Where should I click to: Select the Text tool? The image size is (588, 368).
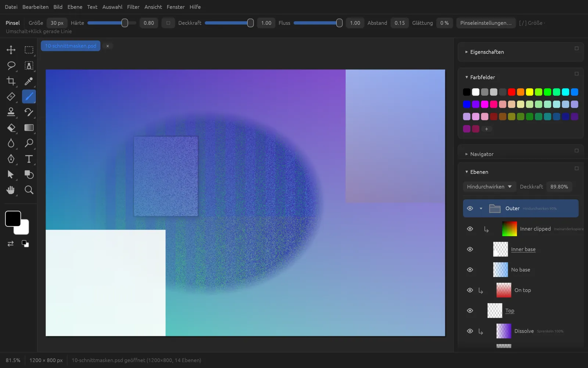29,159
